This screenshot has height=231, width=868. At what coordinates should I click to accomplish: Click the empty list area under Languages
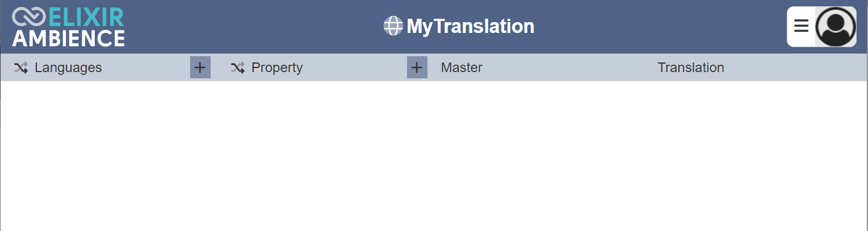click(108, 156)
